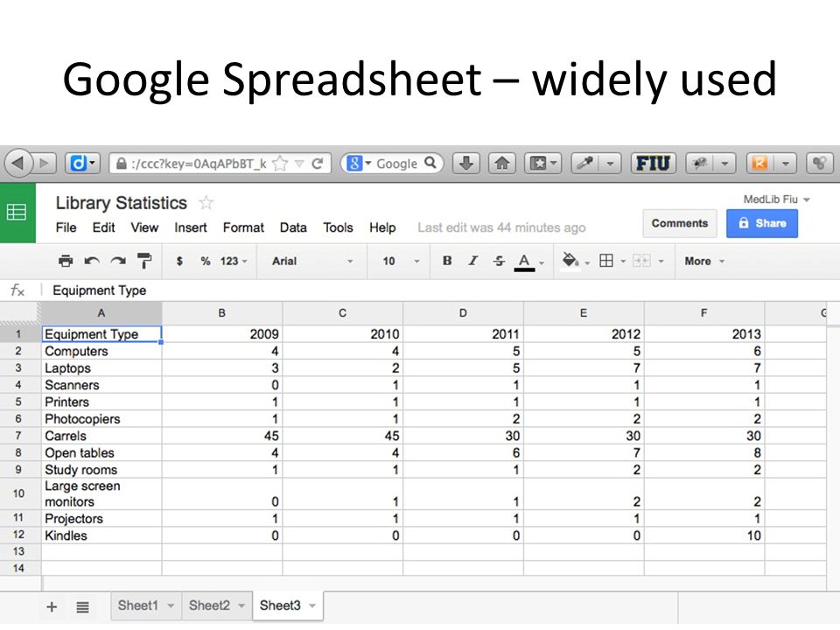Viewport: 840px width, 630px height.
Task: Click the blue Share button
Action: 762,223
